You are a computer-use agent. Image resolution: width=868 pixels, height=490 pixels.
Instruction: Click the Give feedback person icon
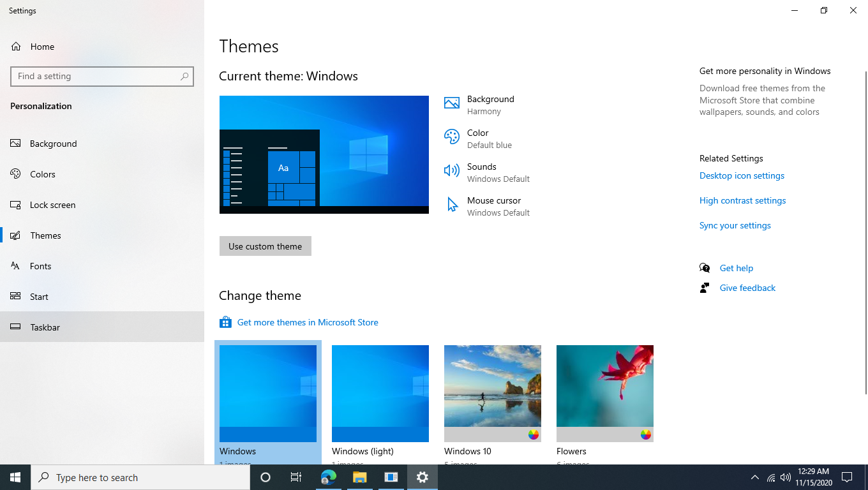point(705,288)
